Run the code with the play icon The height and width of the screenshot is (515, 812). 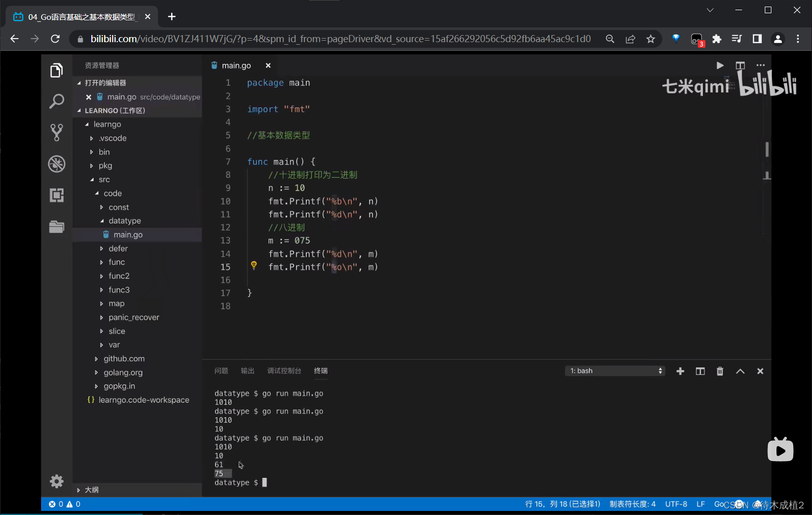(720, 66)
